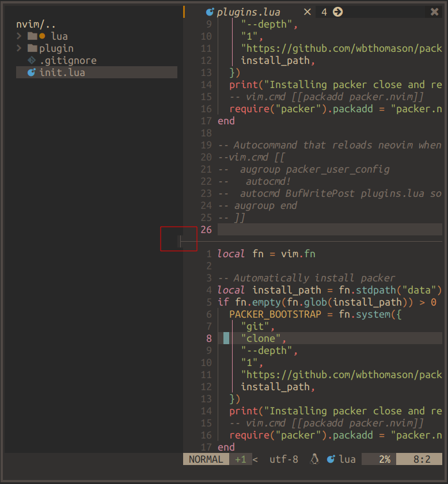Go up via the nvim/.. root entry
The height and width of the screenshot is (484, 448).
[36, 24]
